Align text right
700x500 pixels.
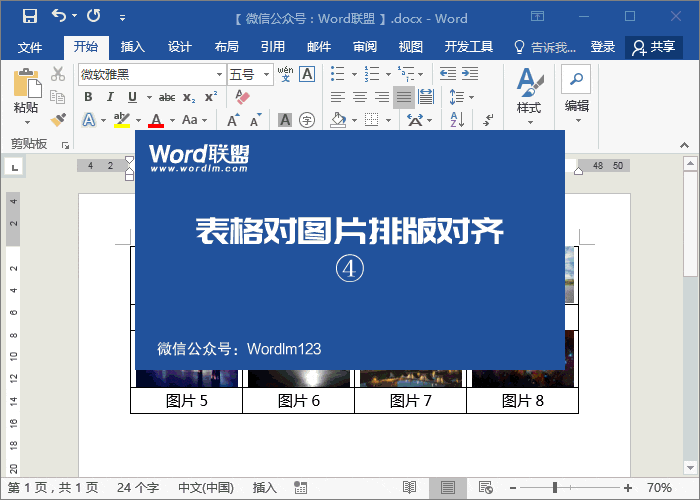(382, 97)
